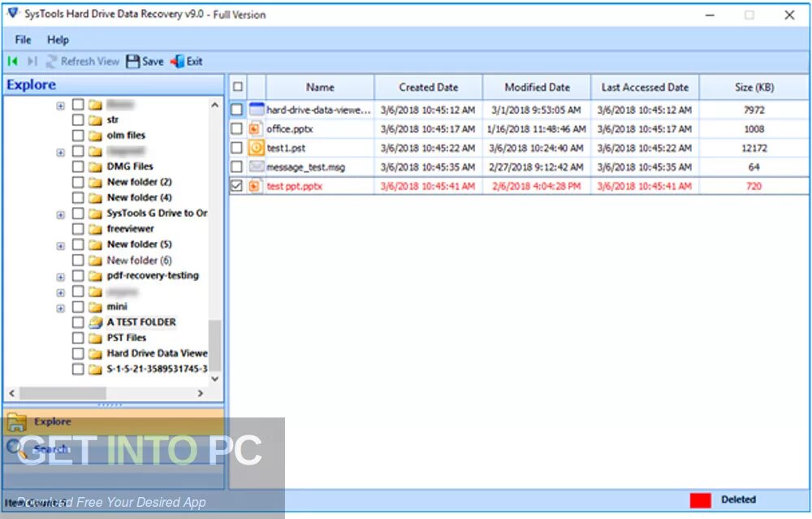Sort by Last Accessed Date column header

click(x=645, y=87)
